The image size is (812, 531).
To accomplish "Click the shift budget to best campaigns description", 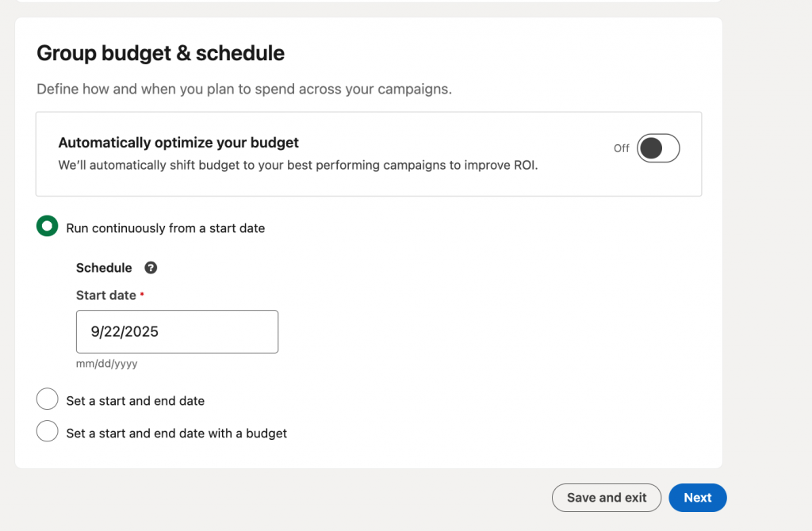I will (x=297, y=166).
